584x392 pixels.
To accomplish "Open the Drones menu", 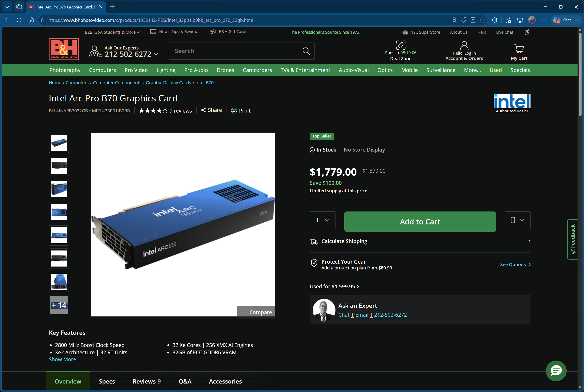I will tap(225, 70).
